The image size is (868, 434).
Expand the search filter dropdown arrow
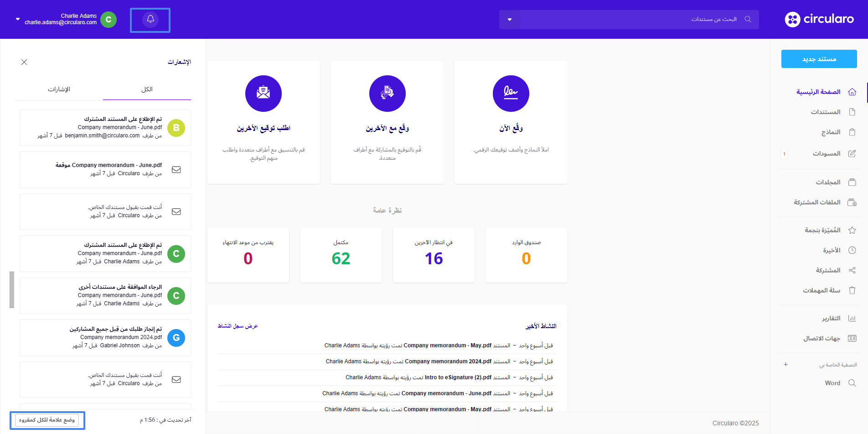click(510, 20)
